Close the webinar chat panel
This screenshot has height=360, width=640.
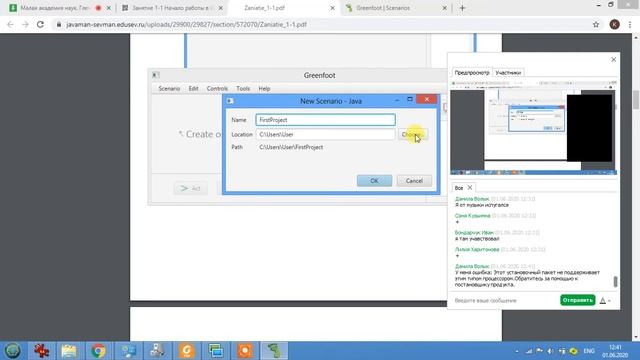[x=613, y=60]
